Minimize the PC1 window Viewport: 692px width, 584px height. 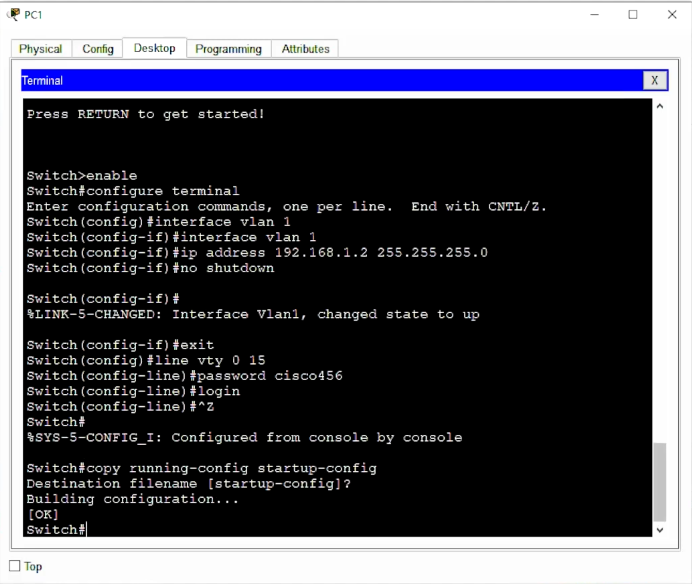[x=587, y=15]
